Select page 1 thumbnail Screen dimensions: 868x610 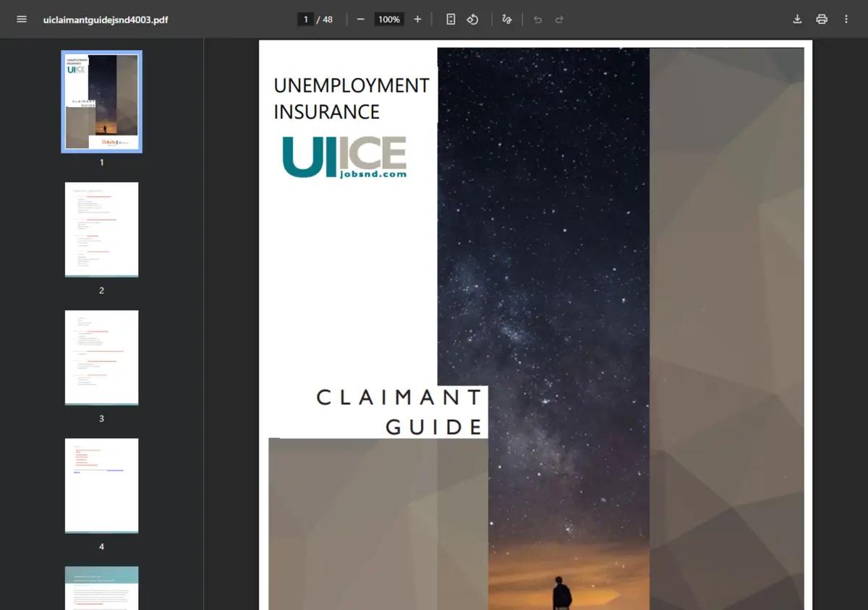102,101
